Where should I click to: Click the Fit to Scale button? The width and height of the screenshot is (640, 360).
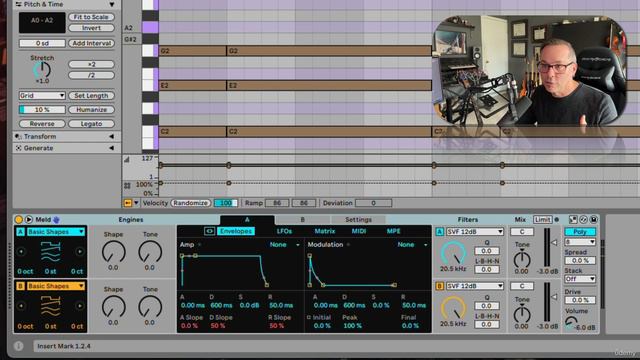pos(91,17)
